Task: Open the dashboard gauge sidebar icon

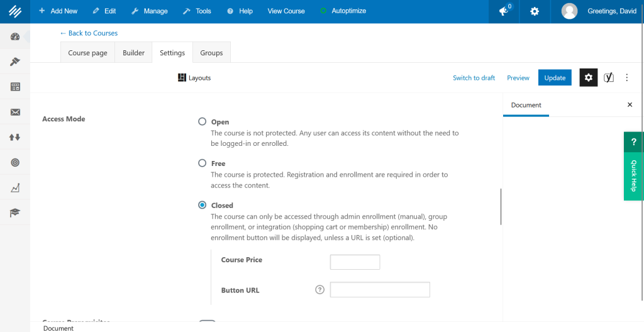Action: (x=15, y=37)
